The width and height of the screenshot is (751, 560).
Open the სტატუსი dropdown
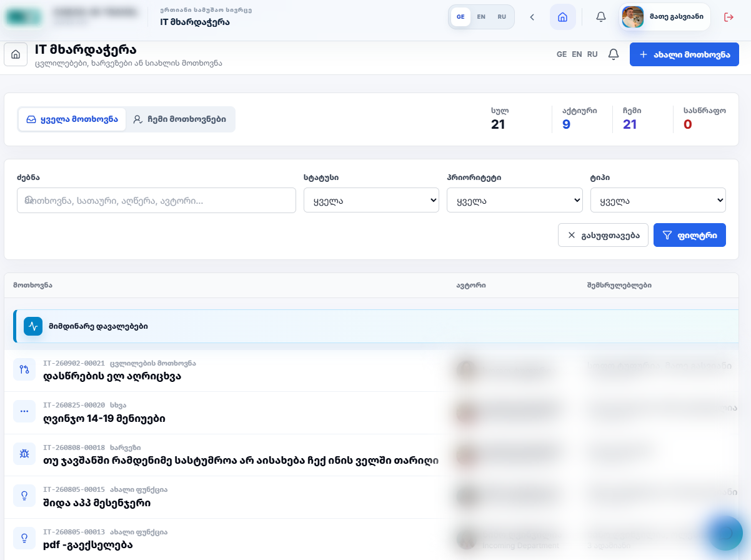(372, 201)
